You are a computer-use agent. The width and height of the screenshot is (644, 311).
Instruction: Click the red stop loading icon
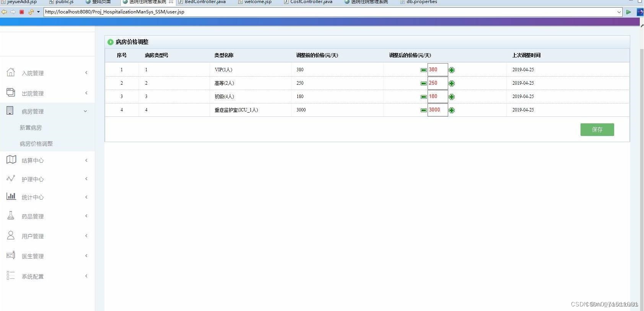(22, 12)
